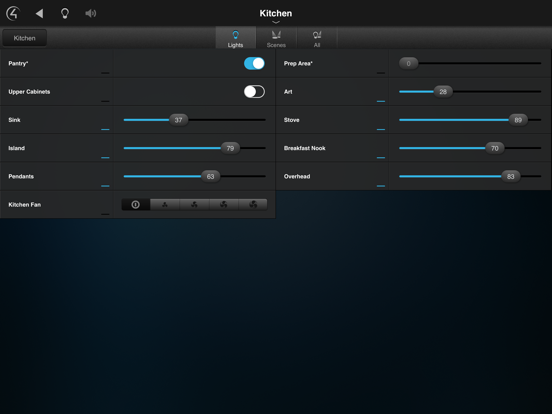Set Kitchen Fan to lowest speed
This screenshot has height=414, width=552.
coord(165,205)
